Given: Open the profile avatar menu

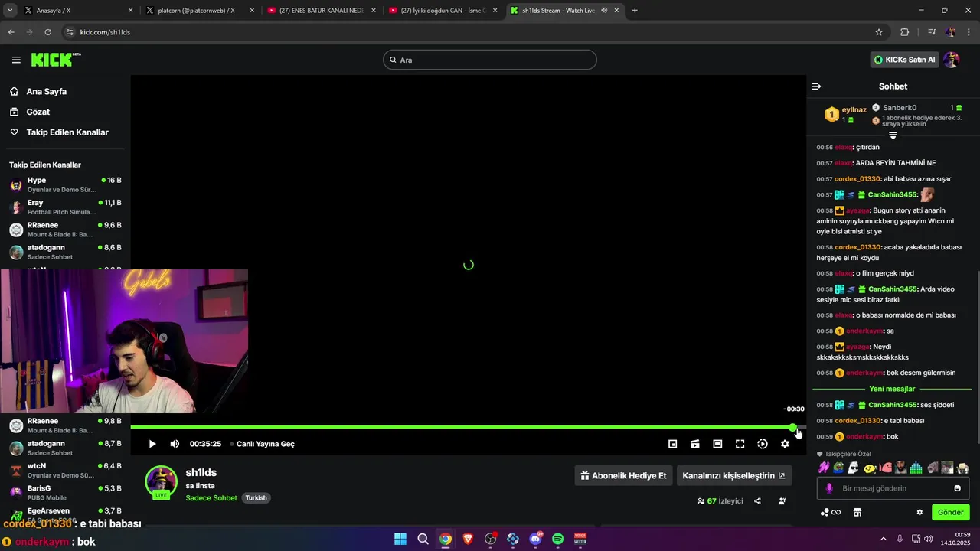Looking at the screenshot, I should coord(951,60).
